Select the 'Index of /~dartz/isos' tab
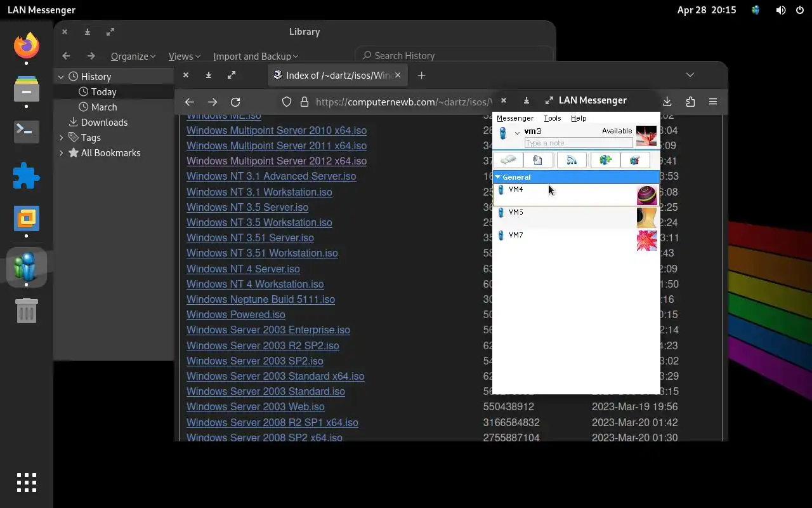The image size is (812, 508). (337, 75)
